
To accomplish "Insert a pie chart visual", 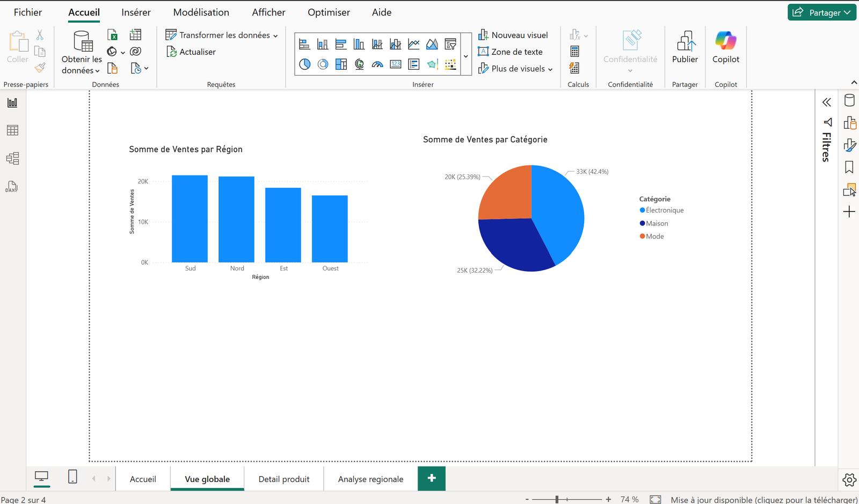I will coord(304,64).
